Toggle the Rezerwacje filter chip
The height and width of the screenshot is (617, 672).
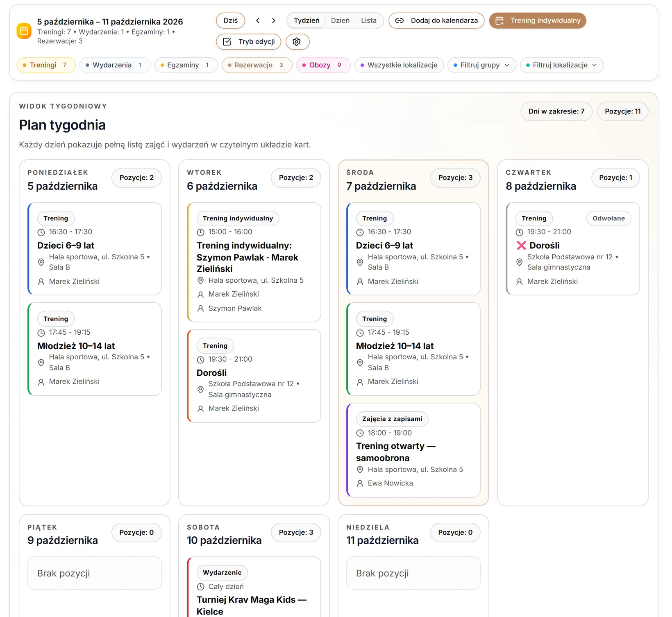click(257, 65)
